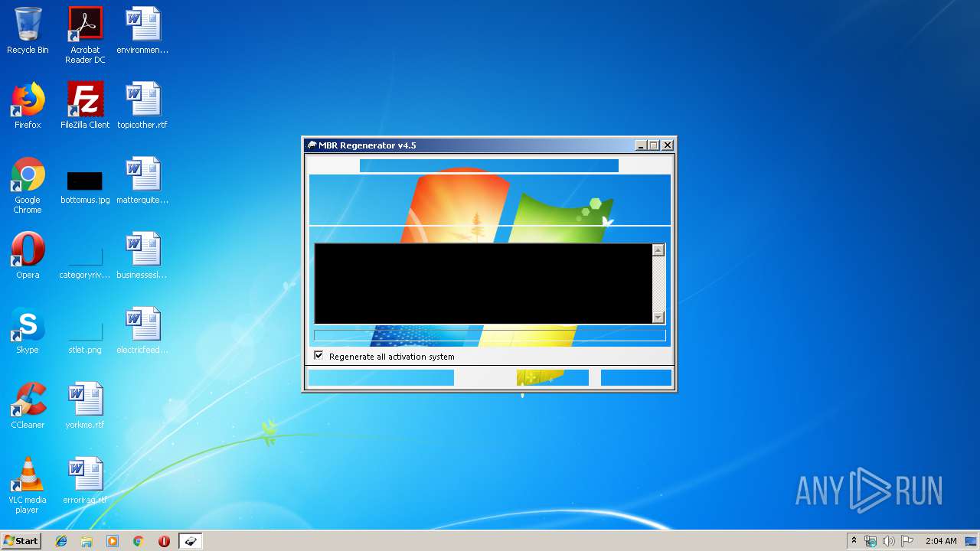Open the network tray icon
This screenshot has width=980, height=551.
[871, 541]
